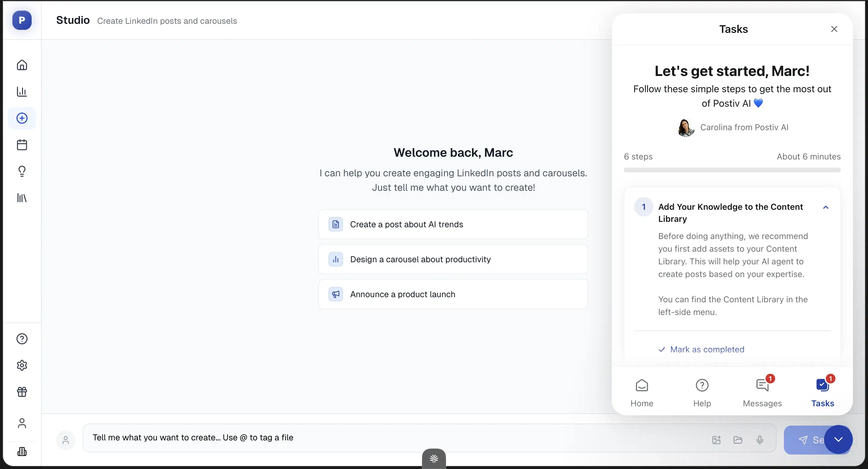Viewport: 868px width, 469px height.
Task: Select the Tasks tab in widget
Action: click(822, 393)
